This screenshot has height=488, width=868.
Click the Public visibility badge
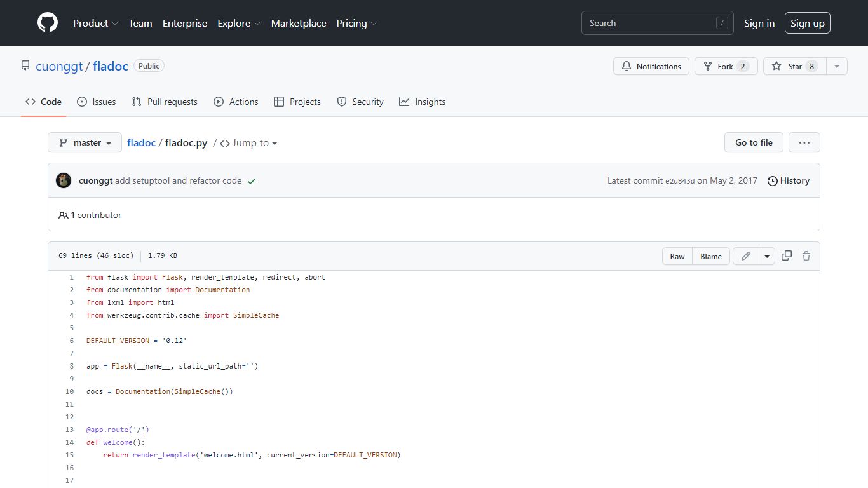click(x=149, y=65)
